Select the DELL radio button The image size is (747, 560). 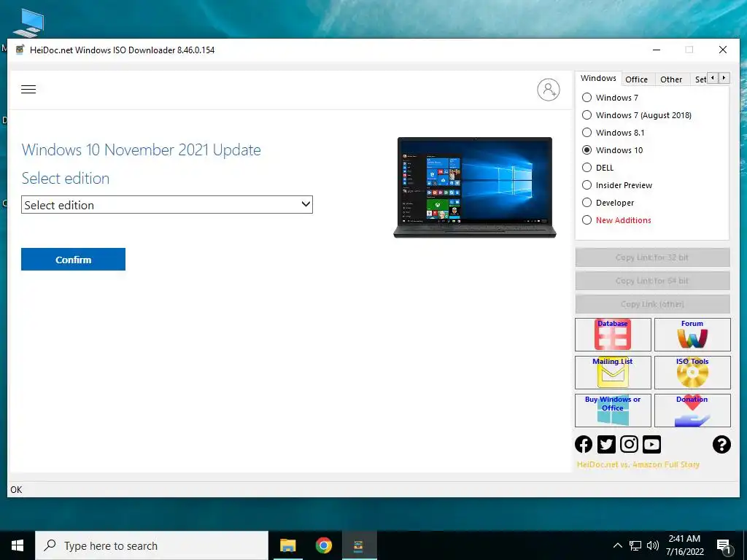[x=587, y=168]
